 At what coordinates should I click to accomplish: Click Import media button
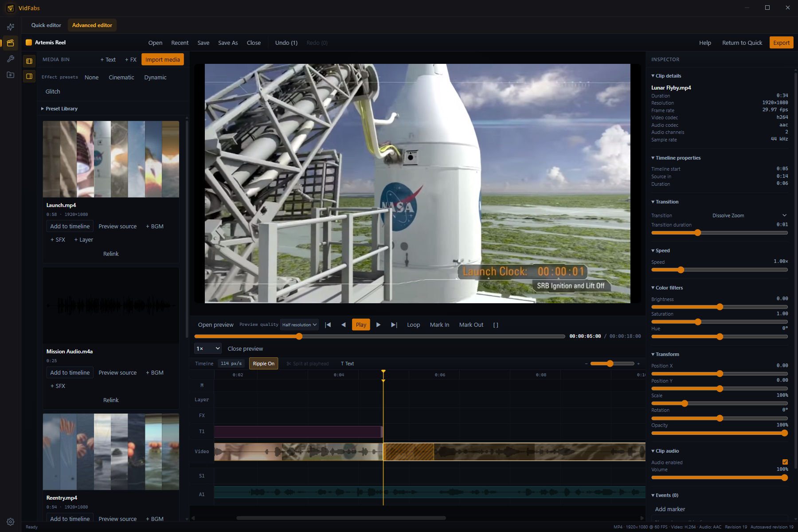point(163,59)
